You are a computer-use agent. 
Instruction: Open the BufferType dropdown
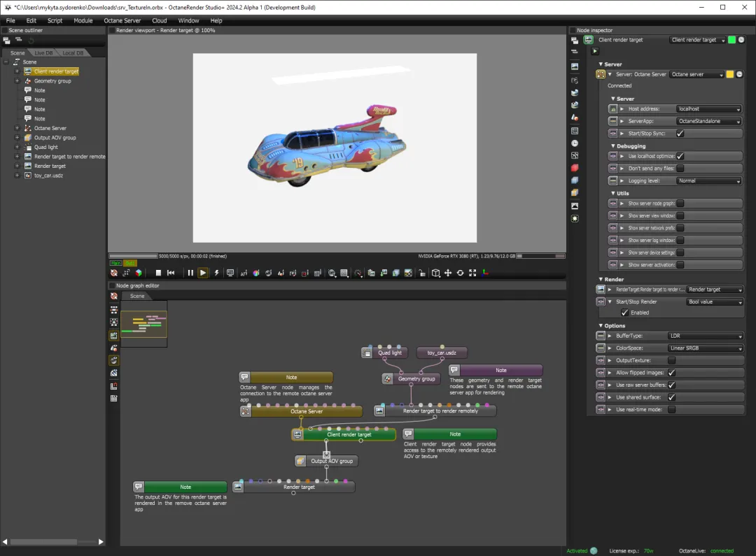click(x=704, y=336)
